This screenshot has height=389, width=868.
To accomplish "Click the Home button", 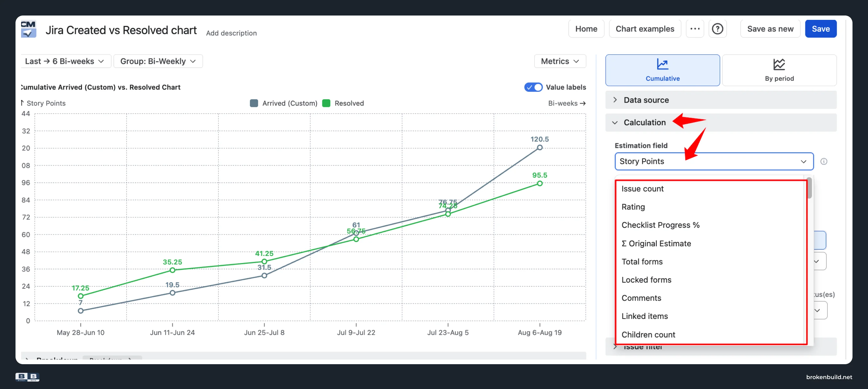I will pyautogui.click(x=586, y=29).
